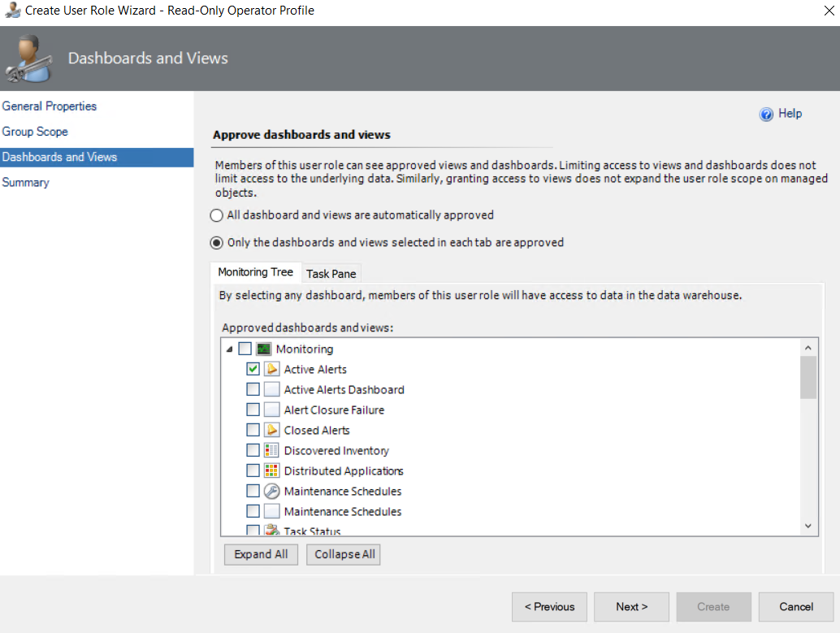Collapse the Monitoring tree node

point(229,349)
